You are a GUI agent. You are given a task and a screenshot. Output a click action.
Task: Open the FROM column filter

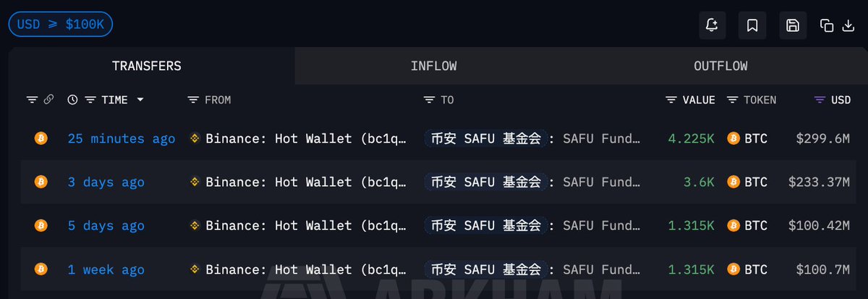click(x=193, y=100)
